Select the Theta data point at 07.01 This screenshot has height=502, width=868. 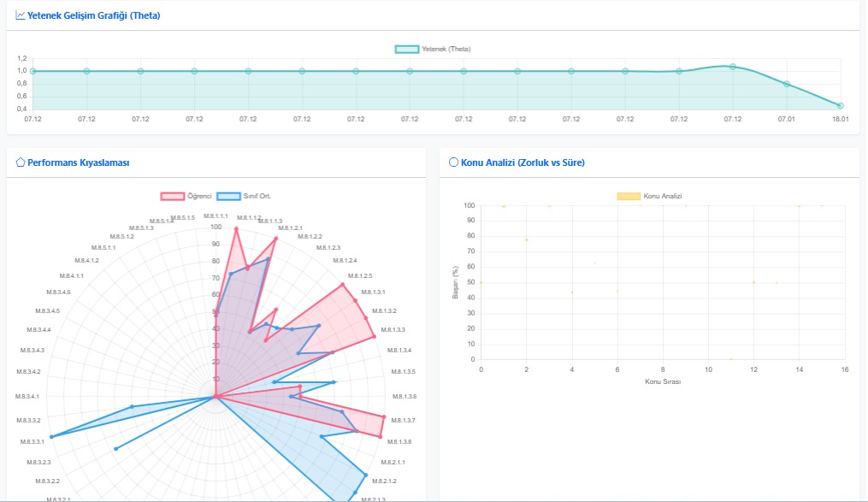click(787, 84)
